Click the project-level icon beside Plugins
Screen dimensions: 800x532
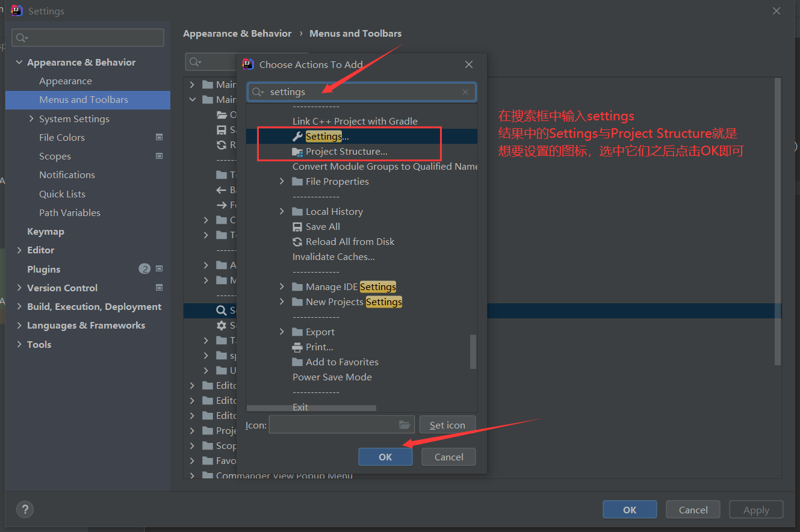coord(159,269)
